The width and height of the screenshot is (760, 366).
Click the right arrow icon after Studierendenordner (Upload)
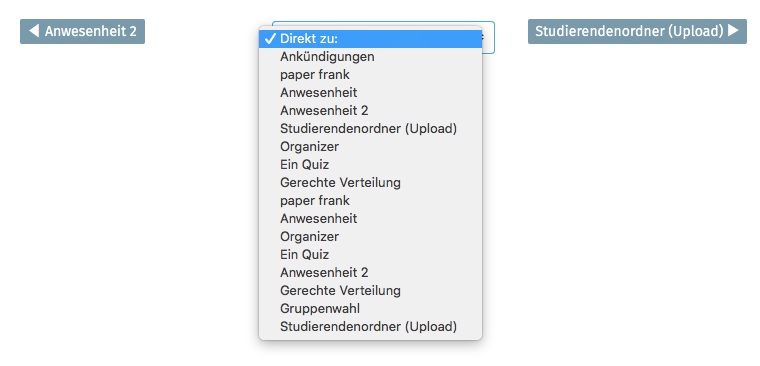pos(734,31)
